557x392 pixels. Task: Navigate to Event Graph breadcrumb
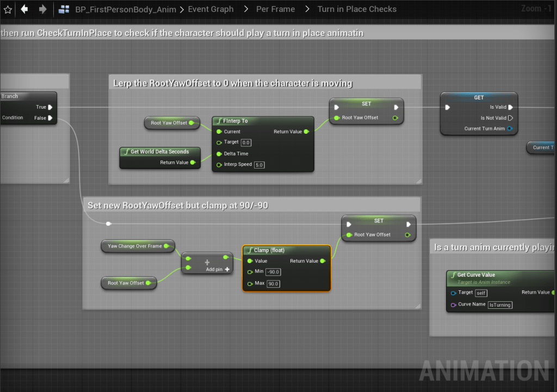tap(211, 9)
